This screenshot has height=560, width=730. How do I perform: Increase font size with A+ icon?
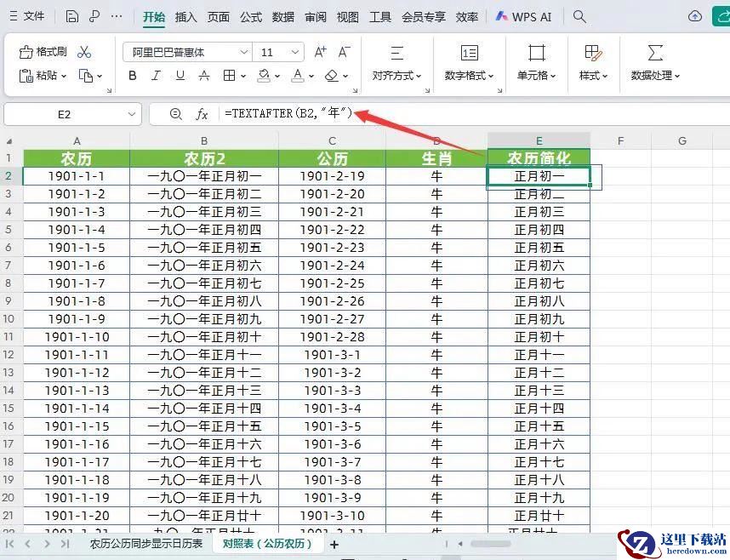(320, 52)
